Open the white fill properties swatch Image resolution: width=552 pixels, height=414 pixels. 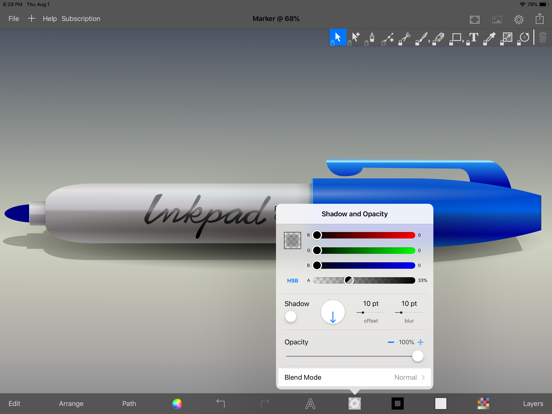click(440, 403)
